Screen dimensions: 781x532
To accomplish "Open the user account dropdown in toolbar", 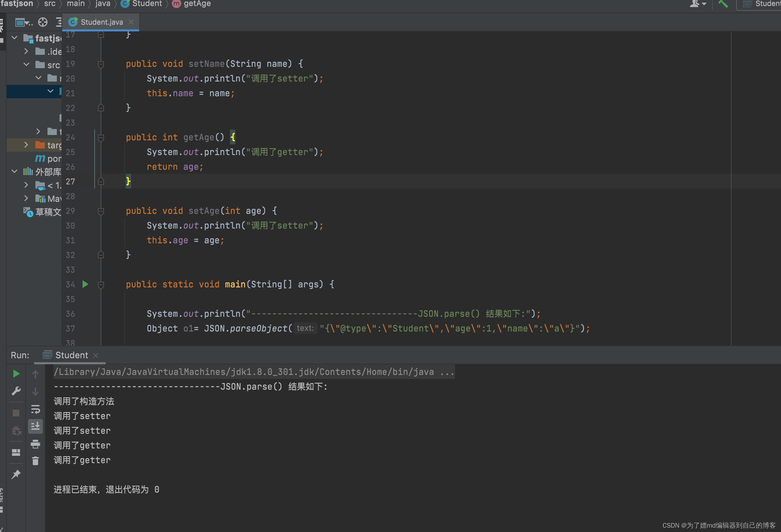I will click(698, 4).
